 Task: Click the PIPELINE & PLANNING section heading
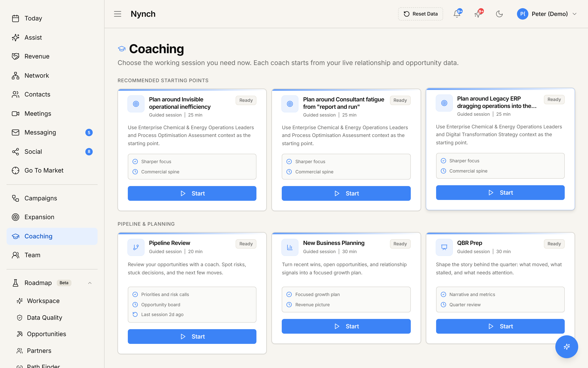tap(146, 224)
